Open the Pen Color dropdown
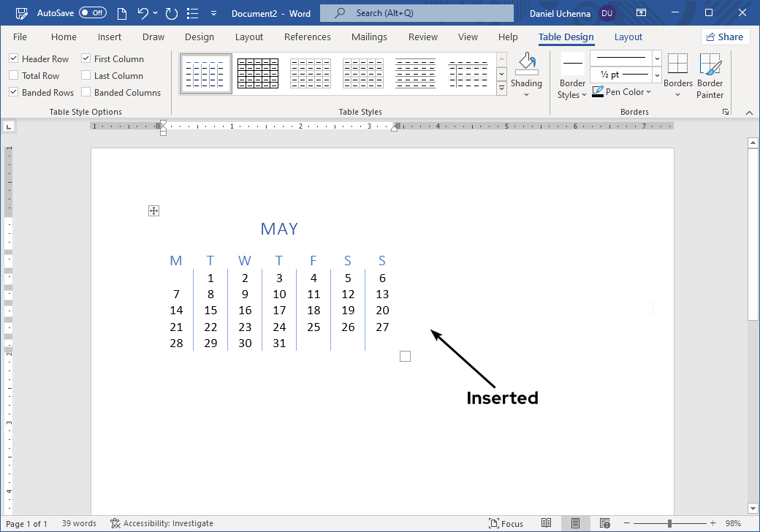The height and width of the screenshot is (532, 760). click(x=622, y=91)
